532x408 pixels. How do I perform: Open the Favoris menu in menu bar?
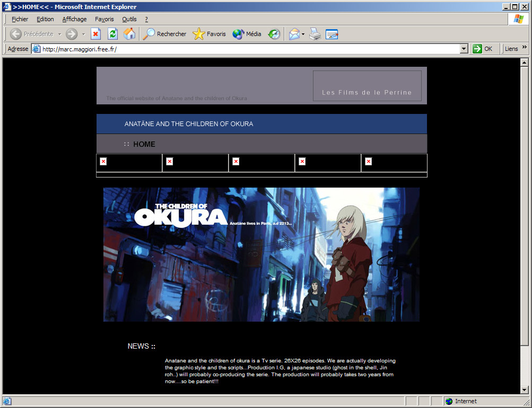(104, 19)
